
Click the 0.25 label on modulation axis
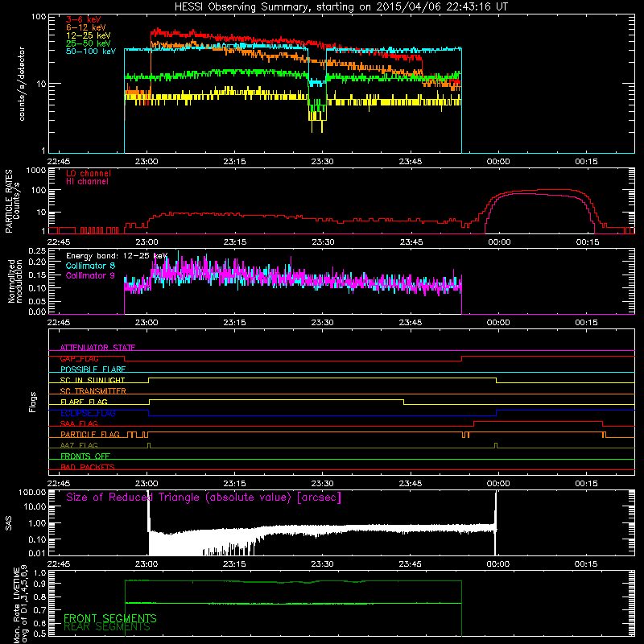click(x=37, y=251)
